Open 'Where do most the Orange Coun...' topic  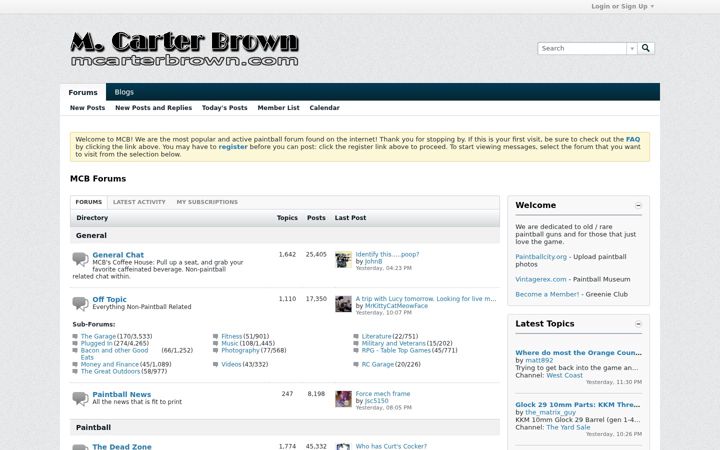coord(579,353)
